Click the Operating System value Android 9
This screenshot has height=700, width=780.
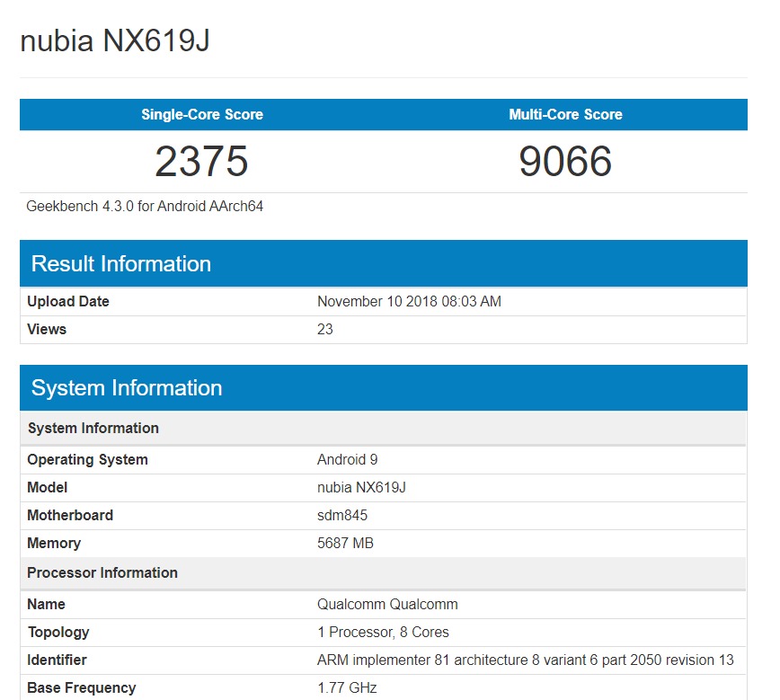pyautogui.click(x=347, y=459)
